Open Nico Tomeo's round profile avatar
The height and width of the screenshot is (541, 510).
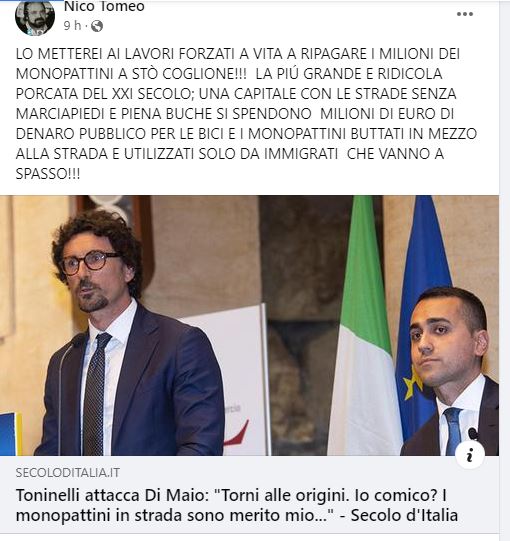35,17
